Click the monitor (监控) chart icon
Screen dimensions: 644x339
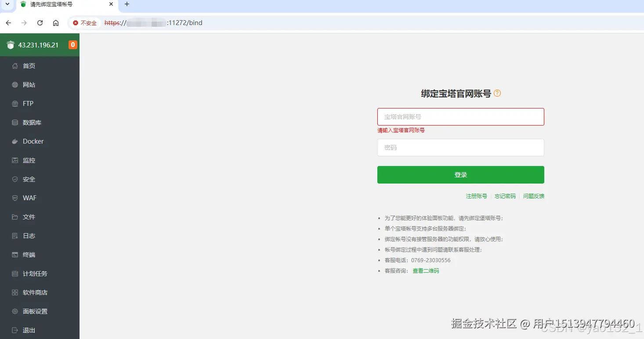15,160
